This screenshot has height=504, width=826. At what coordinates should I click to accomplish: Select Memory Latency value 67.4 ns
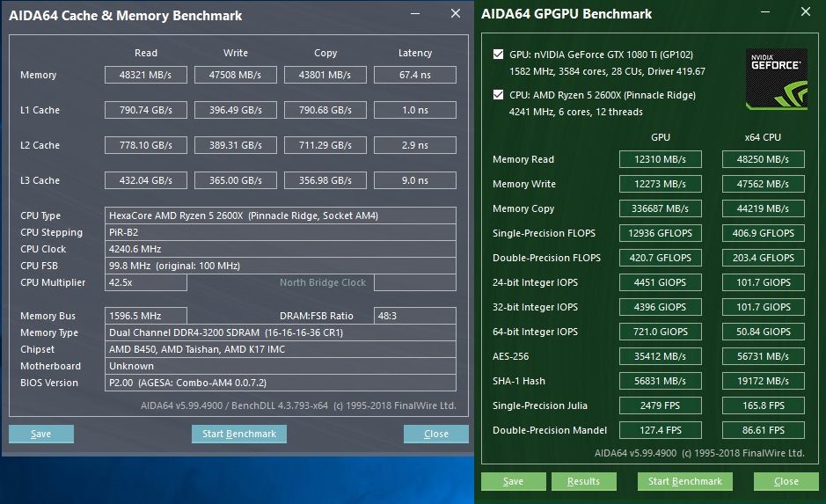pos(415,75)
